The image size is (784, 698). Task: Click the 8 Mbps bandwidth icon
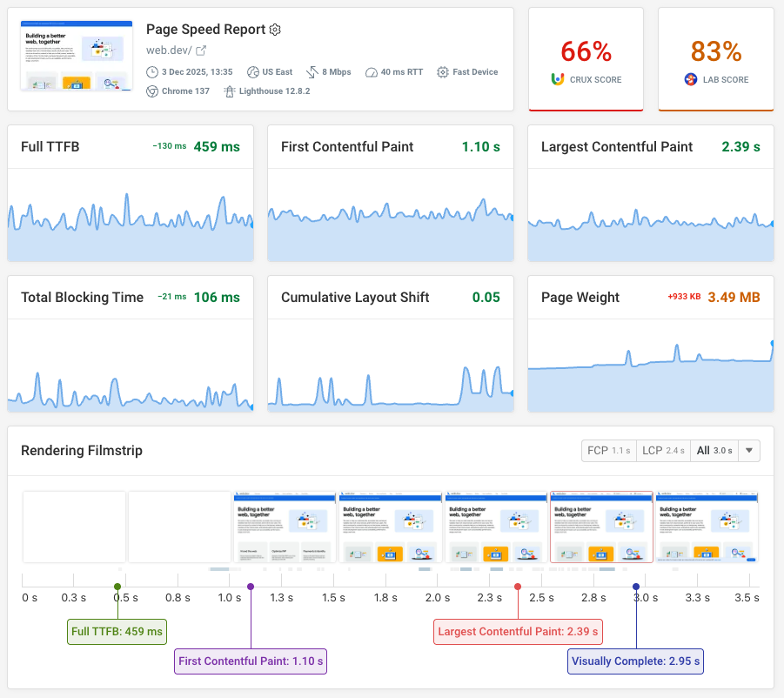[312, 72]
